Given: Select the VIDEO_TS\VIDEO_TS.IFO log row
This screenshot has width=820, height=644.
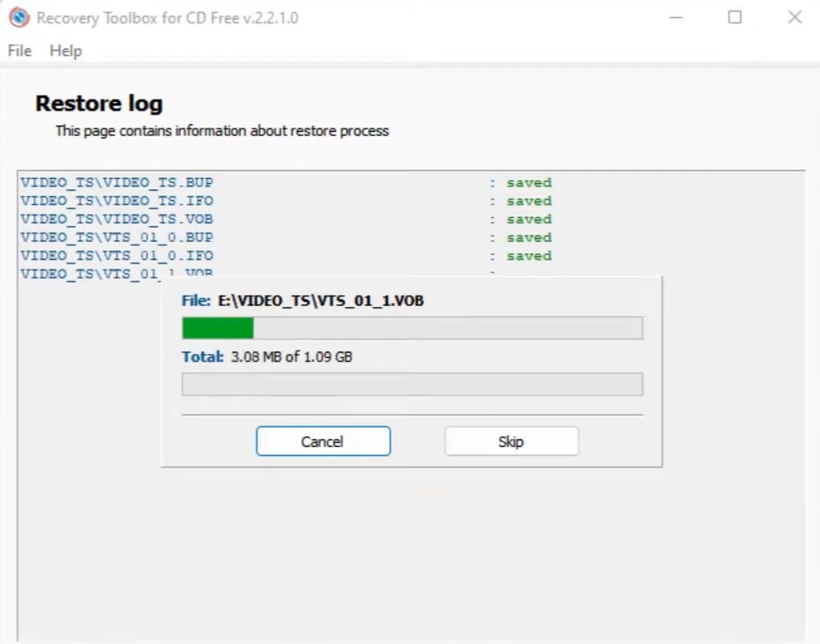Looking at the screenshot, I should pyautogui.click(x=286, y=201).
